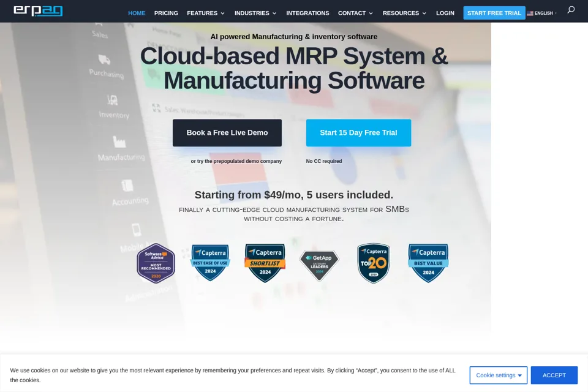Open the Software Advice Most Recommended badge
The image size is (588, 392).
156,263
